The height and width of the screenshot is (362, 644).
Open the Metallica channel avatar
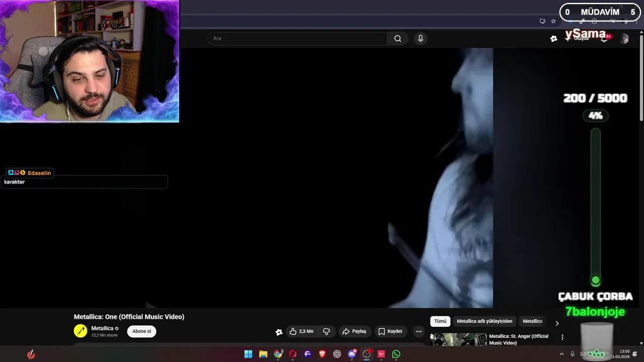point(80,331)
